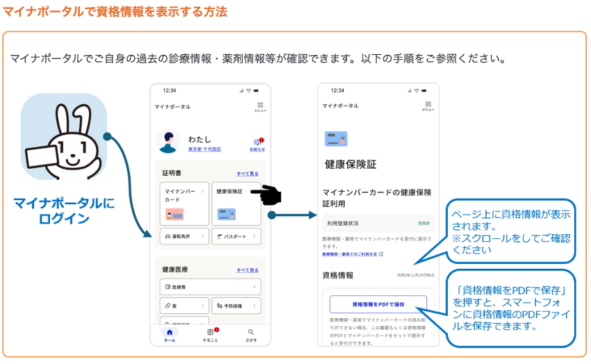Click the わたし name text

(200, 139)
